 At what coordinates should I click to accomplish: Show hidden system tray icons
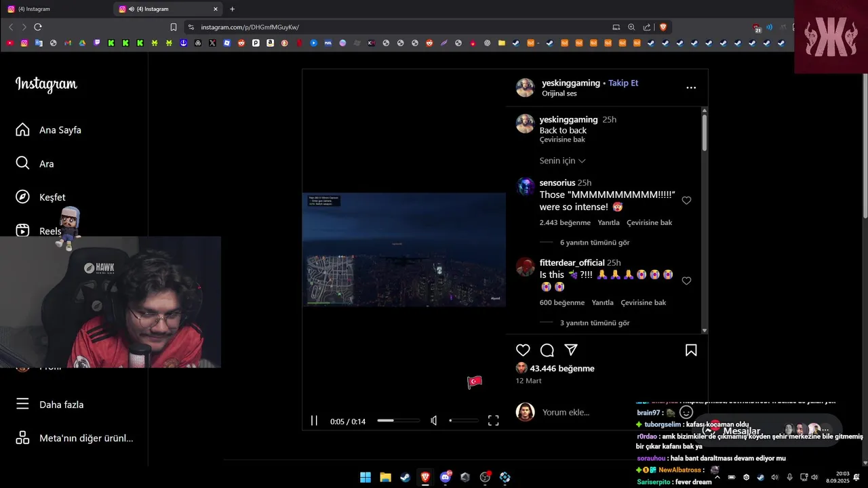click(717, 477)
